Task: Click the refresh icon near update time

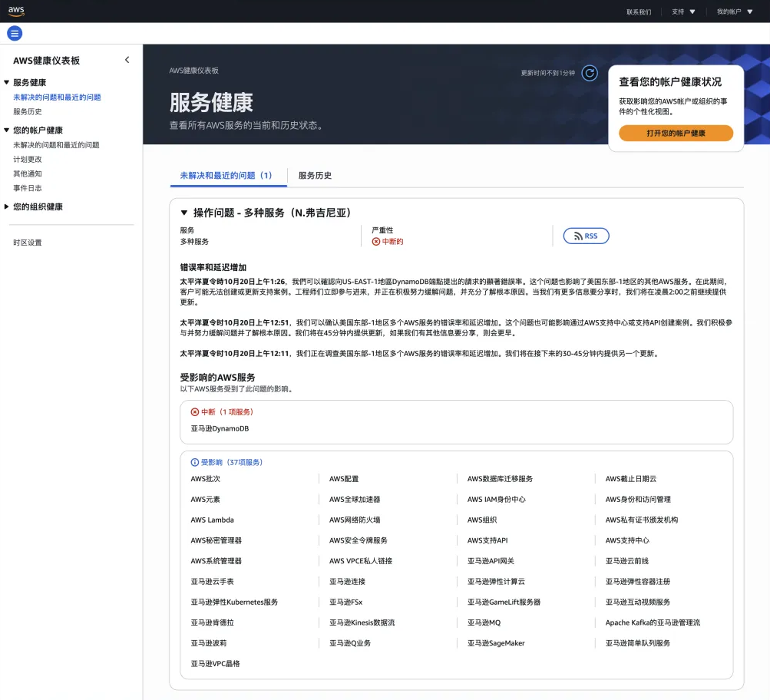Action: 589,73
